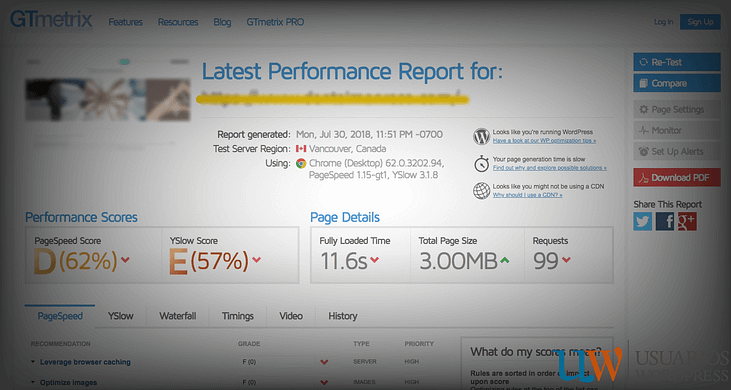Open 'Why should I use a CDN?' link

(x=527, y=195)
